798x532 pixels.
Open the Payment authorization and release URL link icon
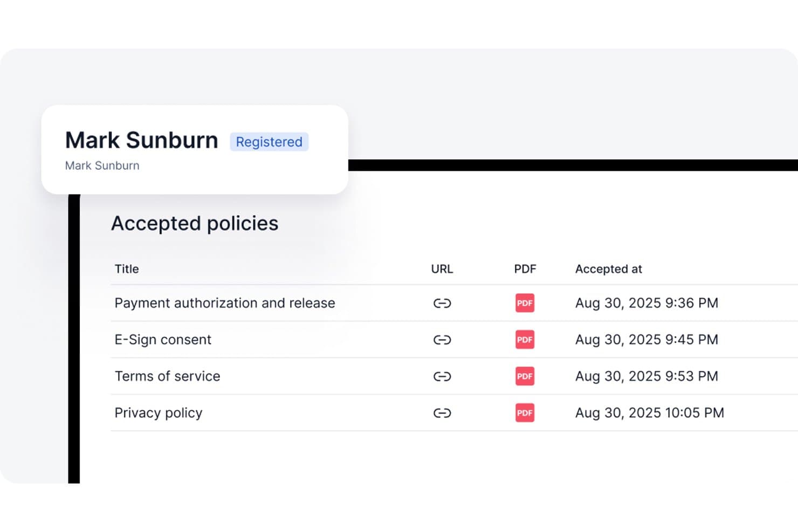click(x=442, y=303)
